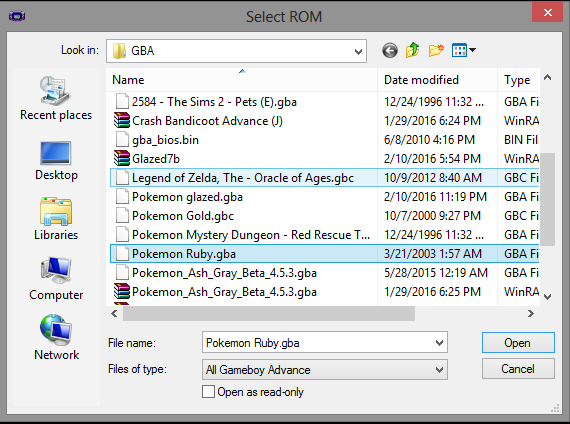Screen dimensions: 570x424
Task: Click date "10/7/2000 9:27 PM"
Action: coord(433,216)
